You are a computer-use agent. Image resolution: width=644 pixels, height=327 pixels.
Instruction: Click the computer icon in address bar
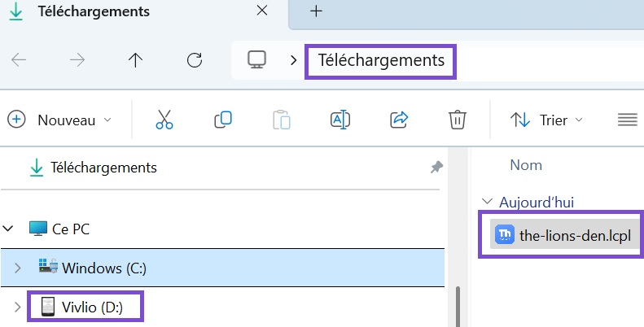click(x=257, y=60)
